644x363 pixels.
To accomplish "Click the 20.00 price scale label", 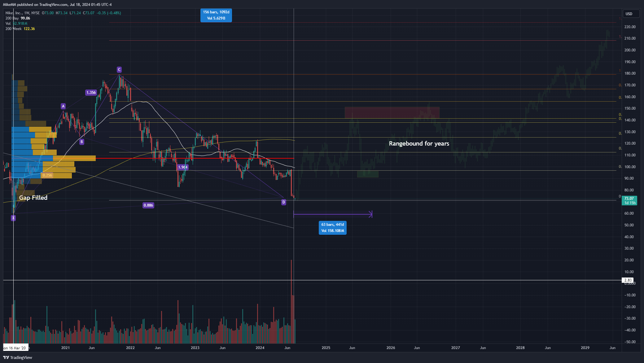I will 629,260.
